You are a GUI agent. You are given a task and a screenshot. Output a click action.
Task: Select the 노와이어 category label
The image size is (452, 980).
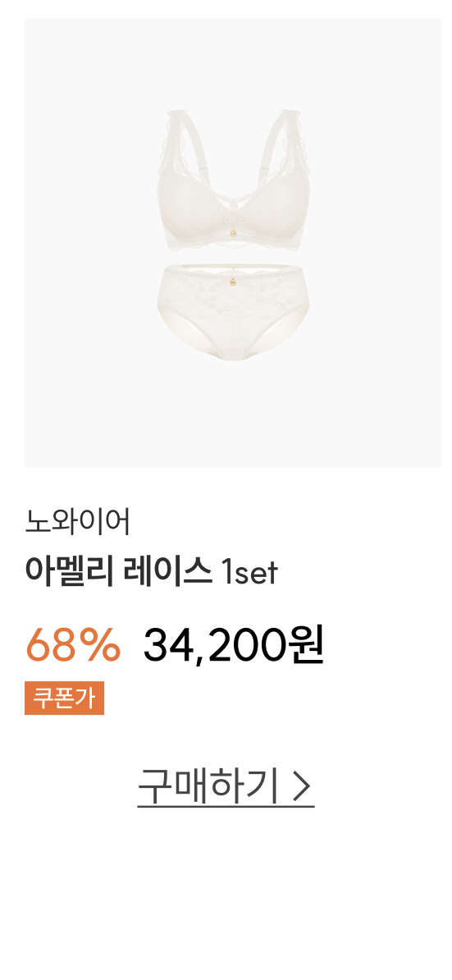coord(77,522)
